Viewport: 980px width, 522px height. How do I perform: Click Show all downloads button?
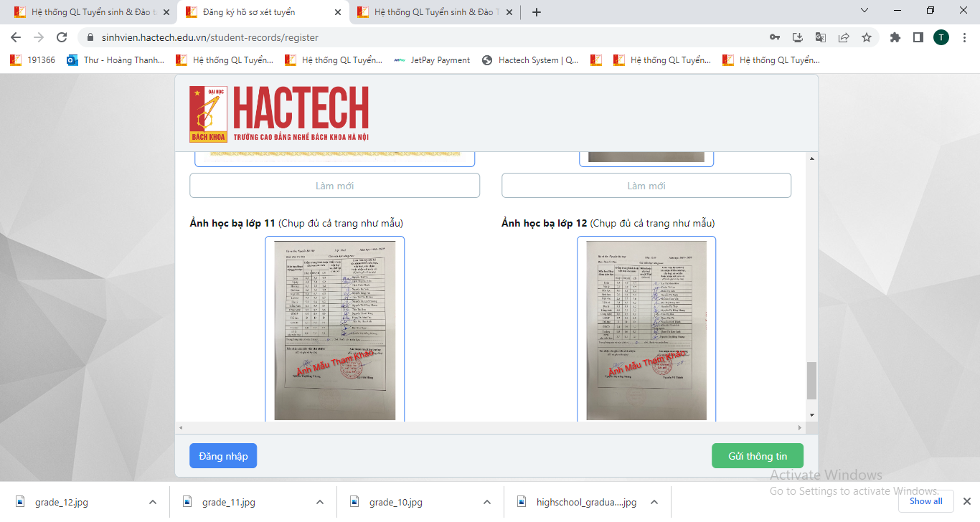pos(925,501)
